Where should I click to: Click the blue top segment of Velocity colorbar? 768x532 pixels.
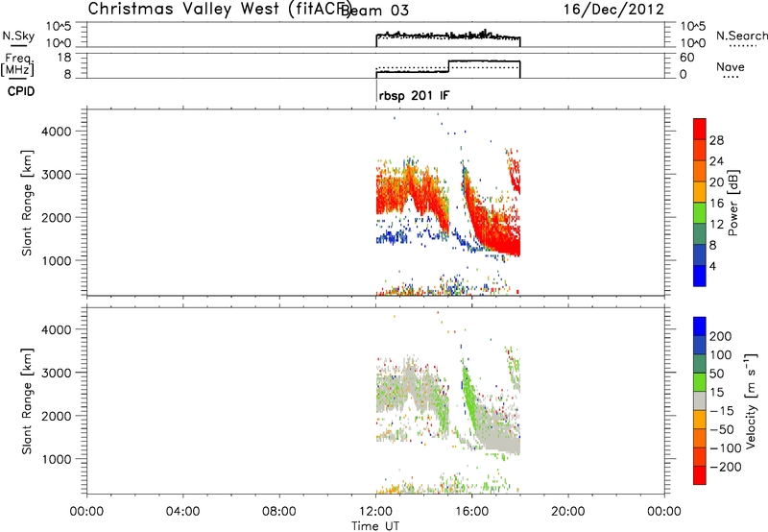point(700,326)
